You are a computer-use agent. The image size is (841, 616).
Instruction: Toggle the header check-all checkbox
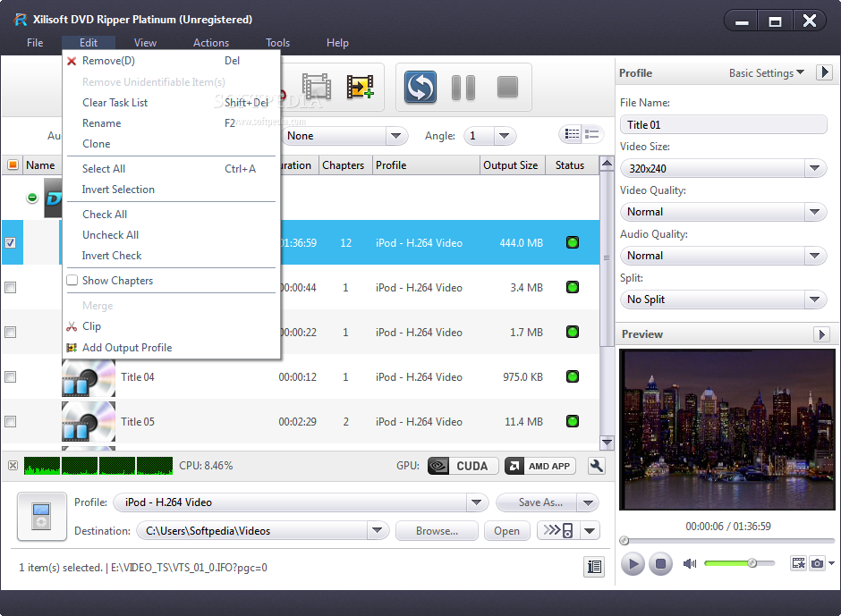(x=13, y=165)
